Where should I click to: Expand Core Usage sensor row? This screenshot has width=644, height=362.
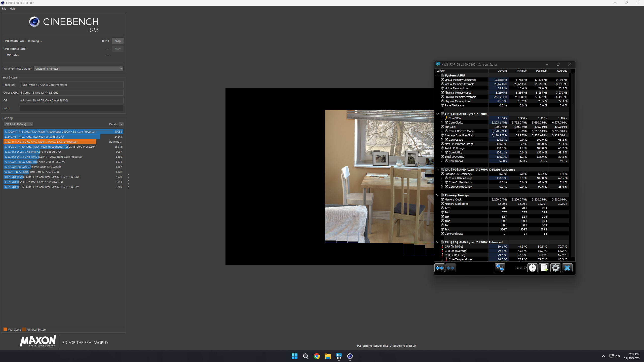pyautogui.click(x=442, y=140)
